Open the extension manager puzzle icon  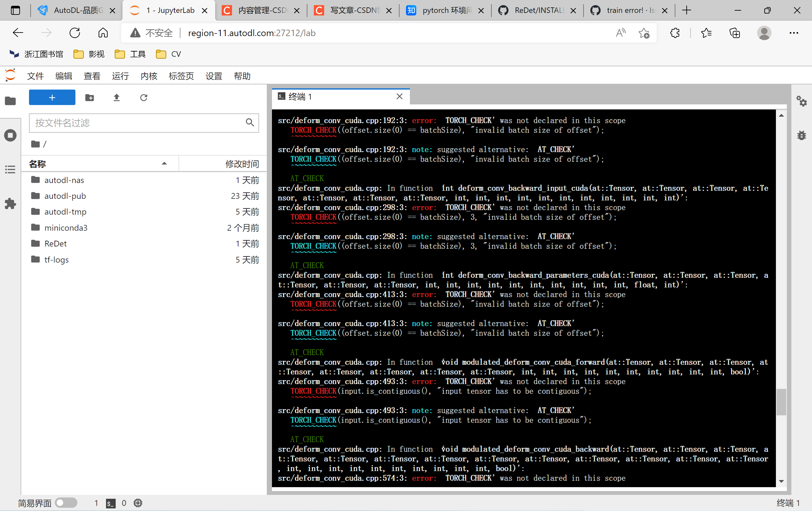[10, 204]
